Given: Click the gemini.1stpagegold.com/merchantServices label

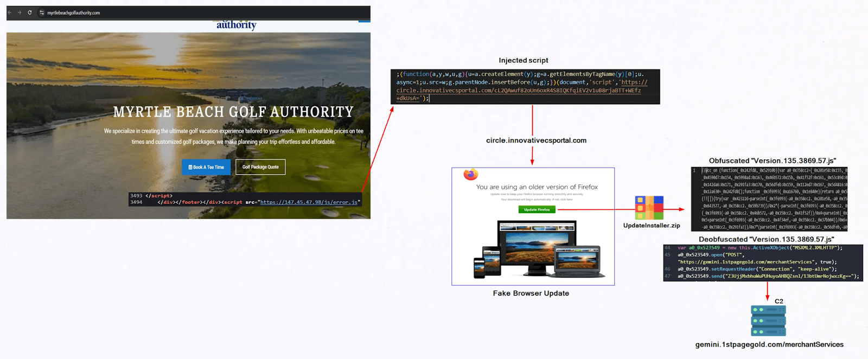Looking at the screenshot, I should pyautogui.click(x=769, y=344).
